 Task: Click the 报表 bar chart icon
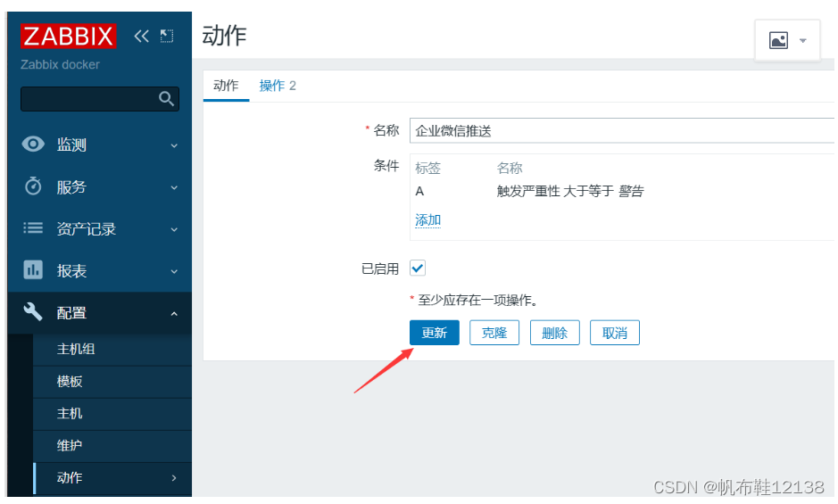[x=33, y=270]
